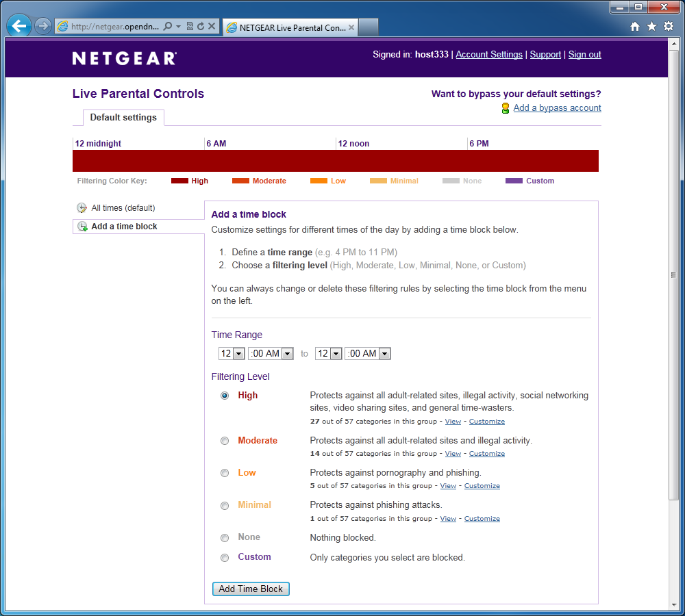
Task: Click the page scrollbar up arrow
Action: [673, 44]
